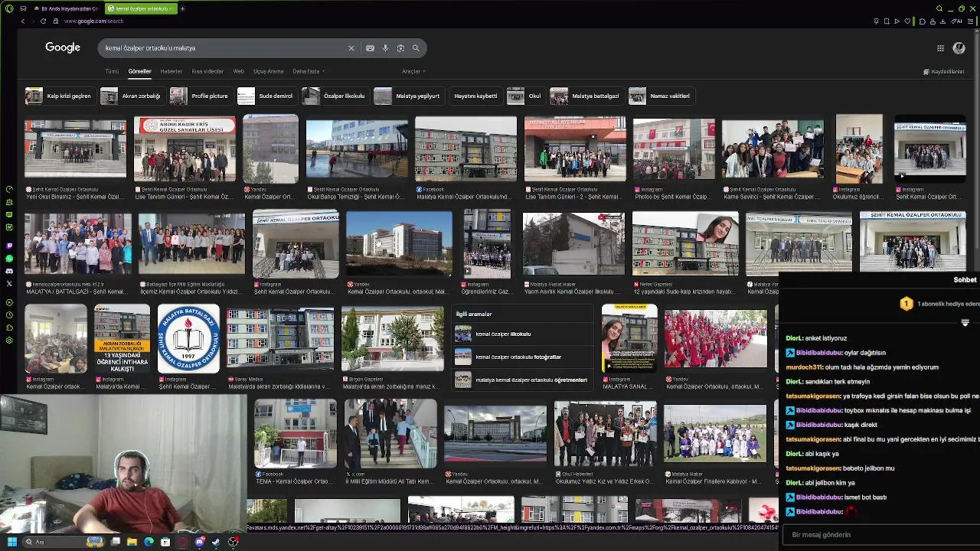
Task: Clear the search query with X
Action: [351, 48]
